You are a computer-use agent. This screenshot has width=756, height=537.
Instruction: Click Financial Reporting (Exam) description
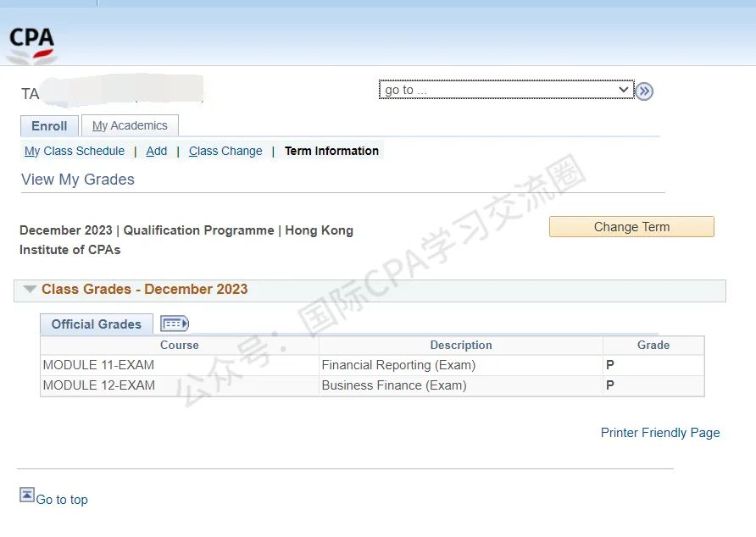click(398, 365)
